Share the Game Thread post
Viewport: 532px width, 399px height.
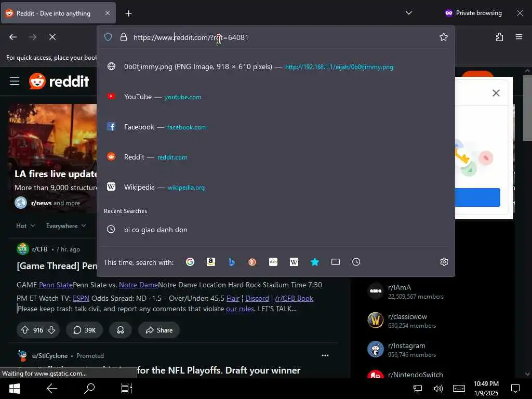(159, 330)
